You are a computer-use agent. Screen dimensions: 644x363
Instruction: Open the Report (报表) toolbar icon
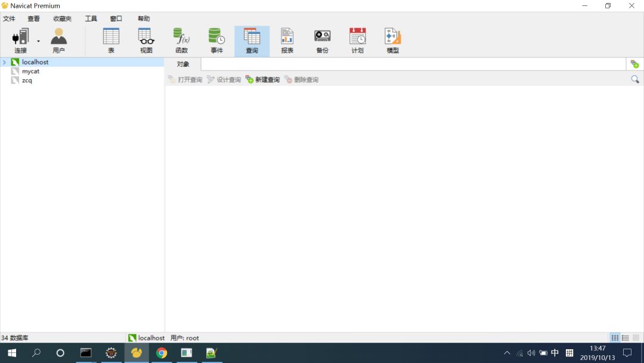[287, 41]
